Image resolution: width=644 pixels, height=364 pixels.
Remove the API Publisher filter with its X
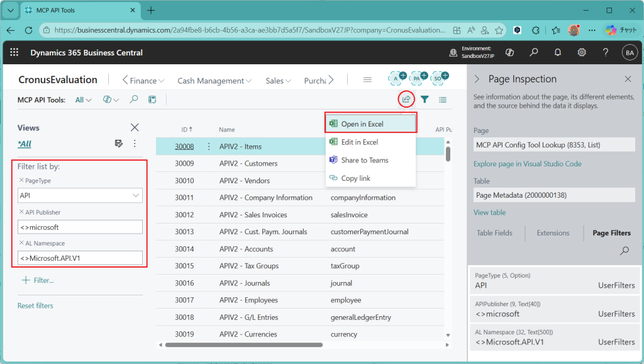[21, 212]
